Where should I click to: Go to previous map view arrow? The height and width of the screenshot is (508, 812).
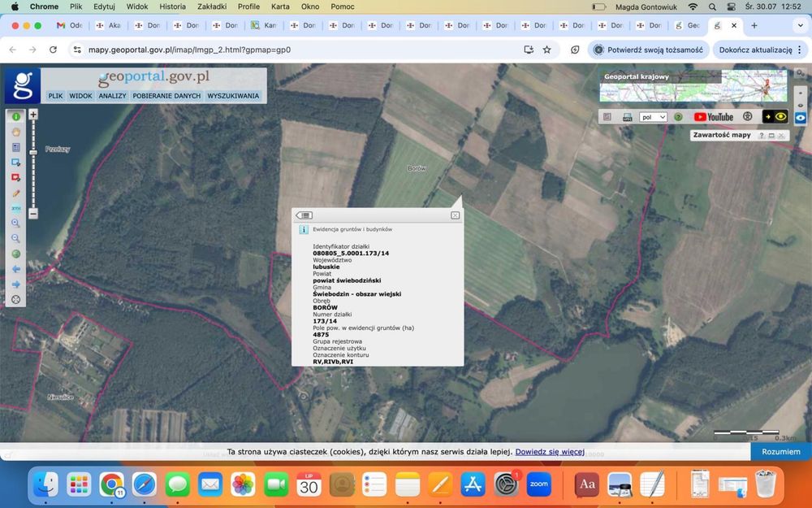[15, 268]
